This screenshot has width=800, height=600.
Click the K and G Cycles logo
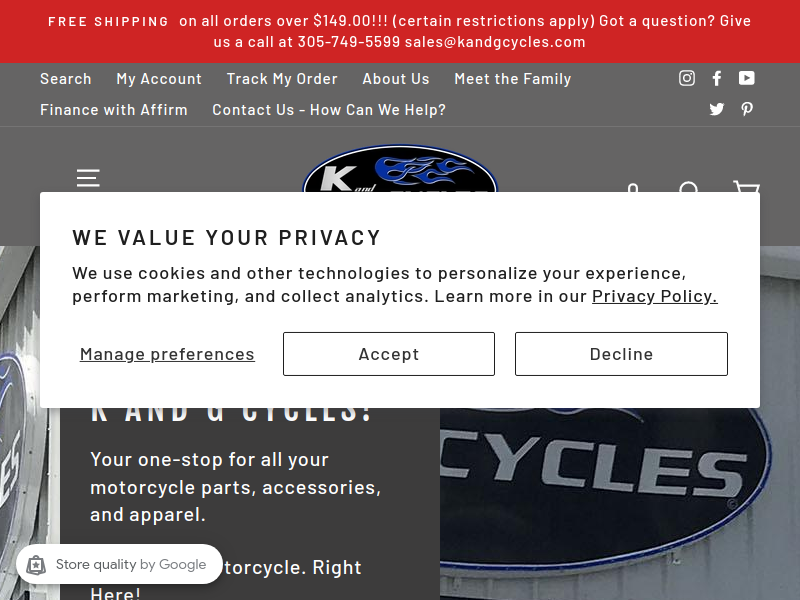click(400, 170)
